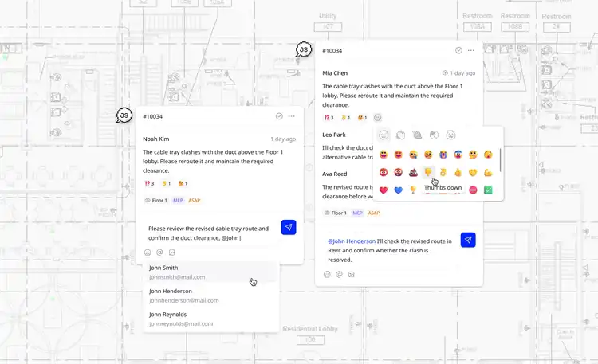Send the reply in Noah Kim's card

(x=289, y=227)
